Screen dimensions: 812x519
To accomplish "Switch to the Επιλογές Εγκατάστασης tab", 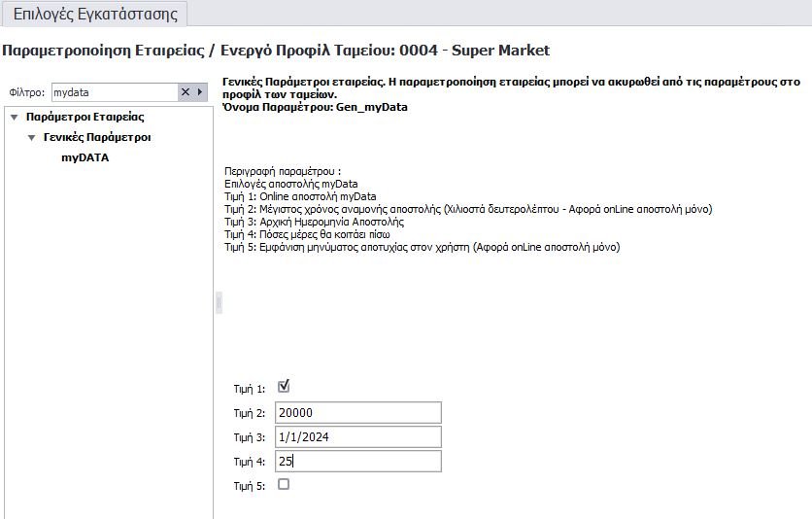I will tap(95, 14).
